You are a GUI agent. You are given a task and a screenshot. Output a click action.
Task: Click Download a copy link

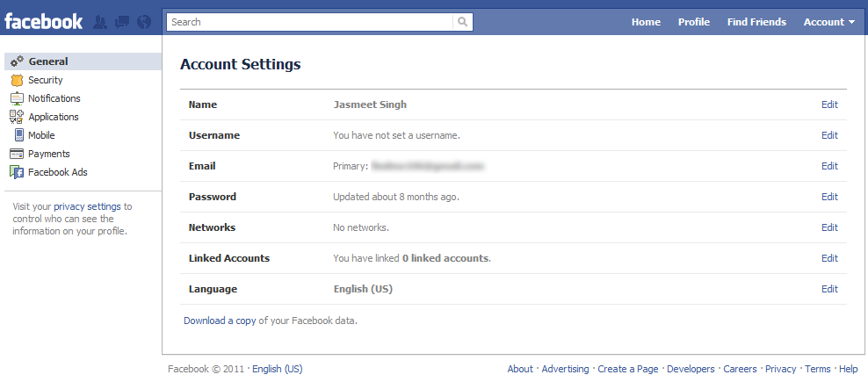pos(220,321)
